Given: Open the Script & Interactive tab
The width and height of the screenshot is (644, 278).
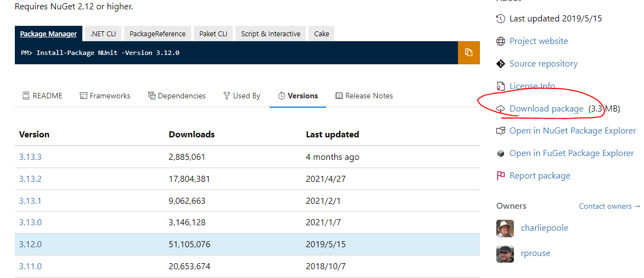Looking at the screenshot, I should coord(271,34).
